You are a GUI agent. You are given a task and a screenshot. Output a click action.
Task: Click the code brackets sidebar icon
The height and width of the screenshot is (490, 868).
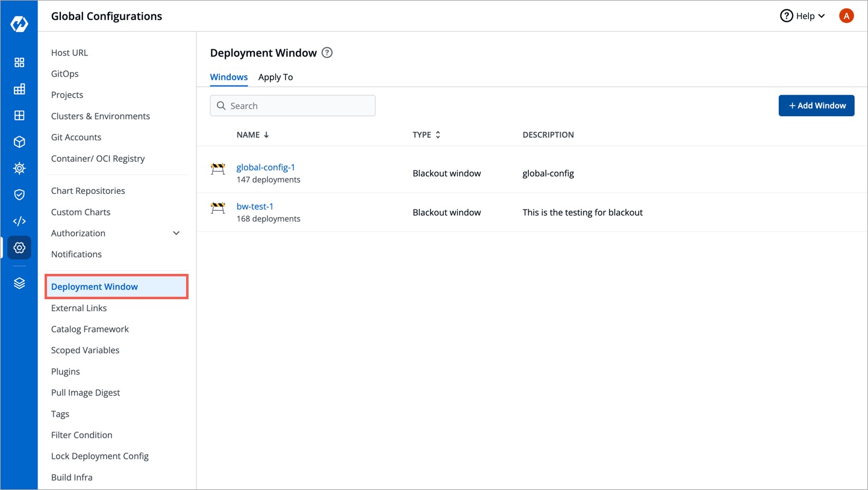[19, 221]
